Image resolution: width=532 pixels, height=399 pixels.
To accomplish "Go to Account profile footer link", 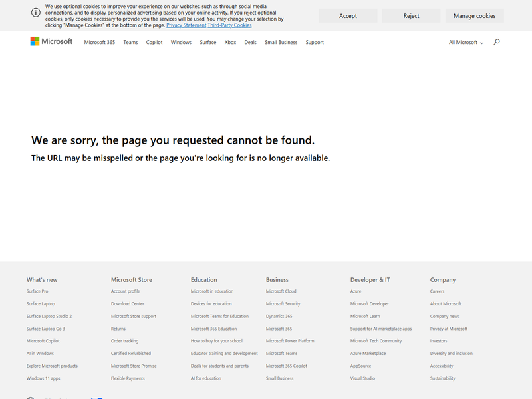I will [126, 291].
